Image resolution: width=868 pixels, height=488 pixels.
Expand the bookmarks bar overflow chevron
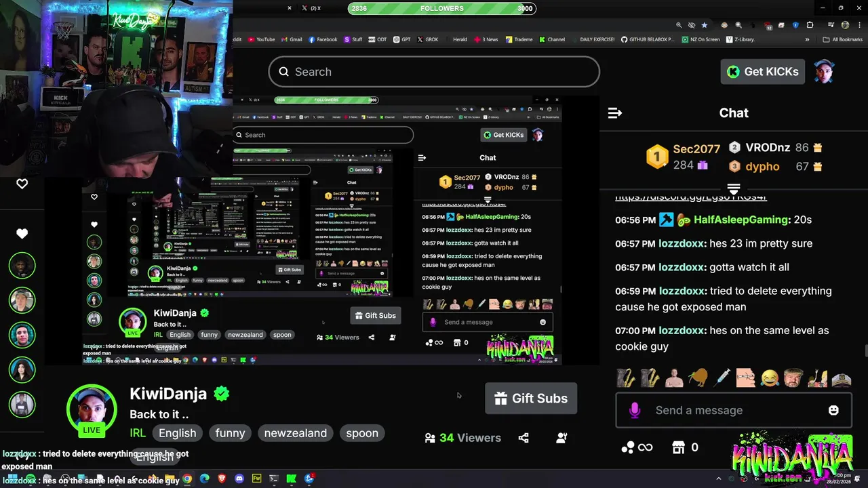[x=807, y=39]
